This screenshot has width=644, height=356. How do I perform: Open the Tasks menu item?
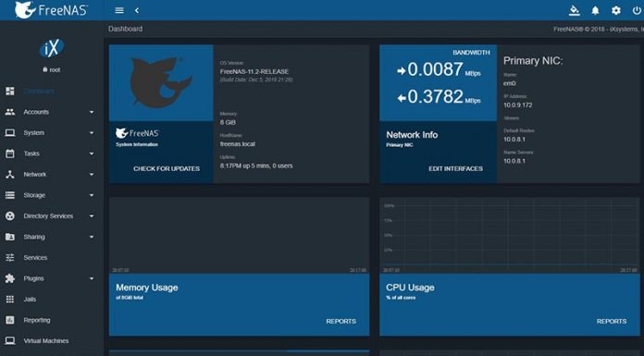click(52, 153)
